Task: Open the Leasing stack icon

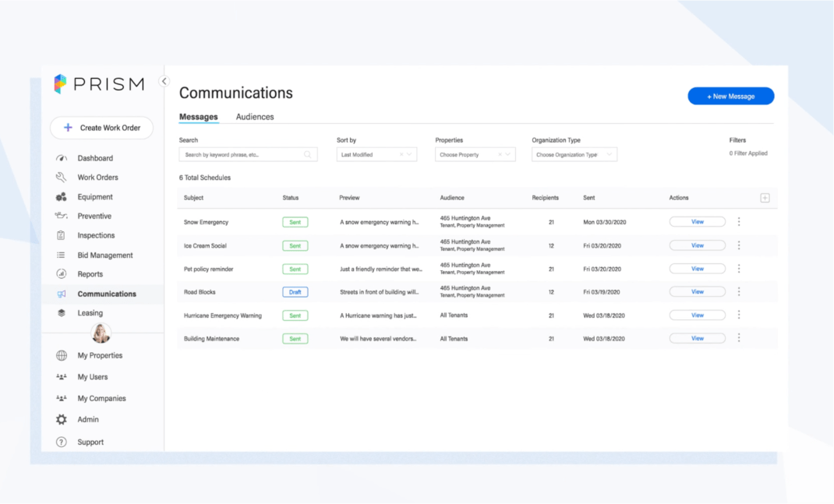Action: point(61,312)
